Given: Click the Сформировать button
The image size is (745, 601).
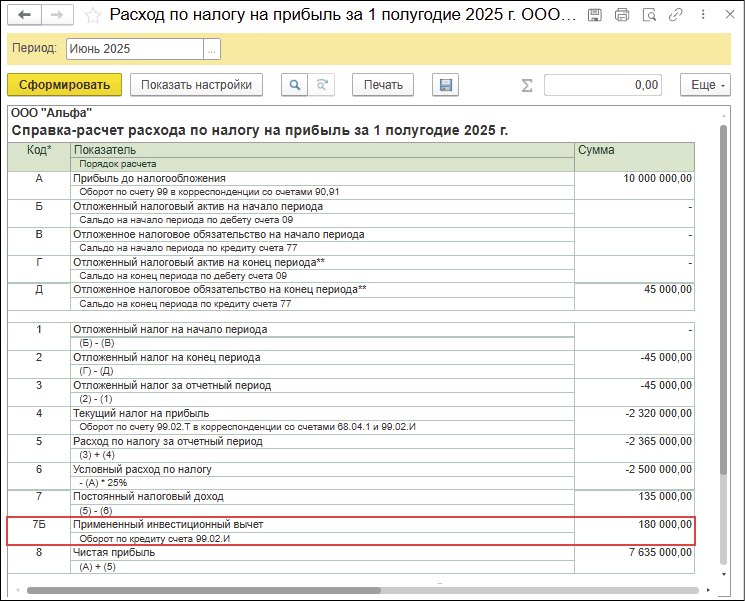Looking at the screenshot, I should (64, 85).
